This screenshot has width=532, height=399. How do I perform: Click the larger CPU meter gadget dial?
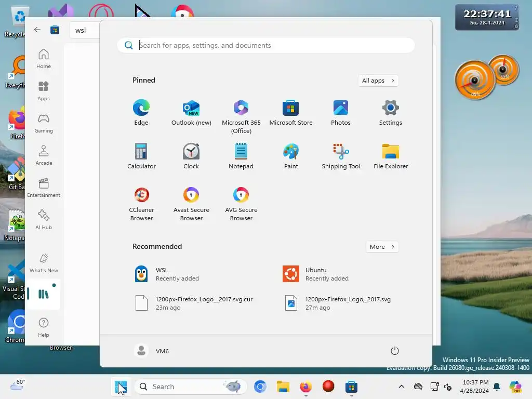point(475,80)
